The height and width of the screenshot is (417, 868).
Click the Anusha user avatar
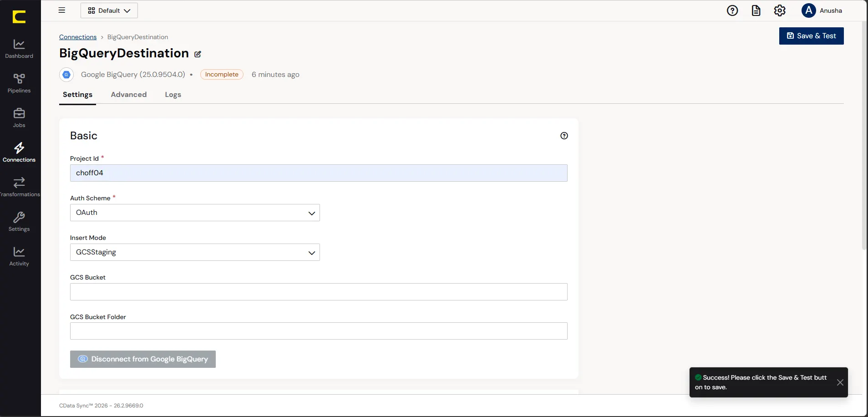point(809,10)
